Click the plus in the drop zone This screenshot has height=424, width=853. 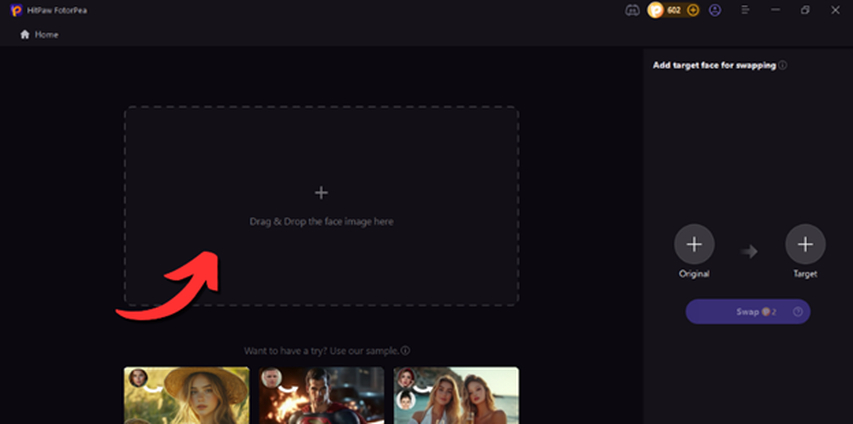point(321,192)
